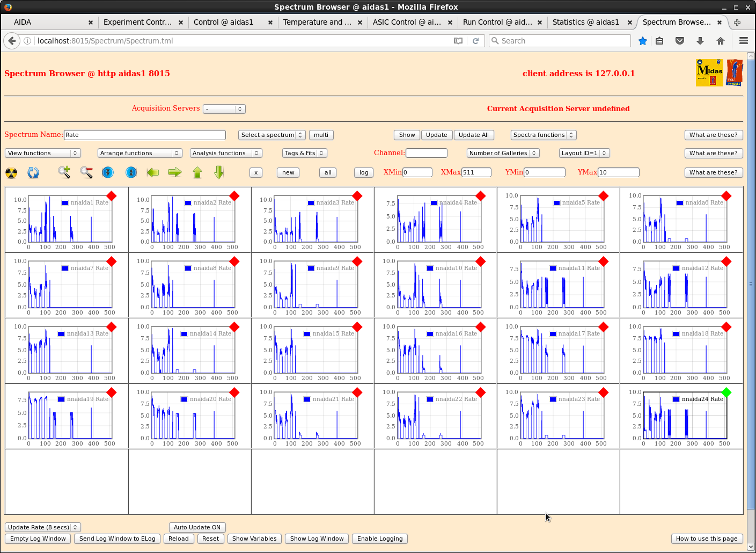This screenshot has height=553, width=756.
Task: Open the View functions dropdown
Action: click(x=42, y=153)
